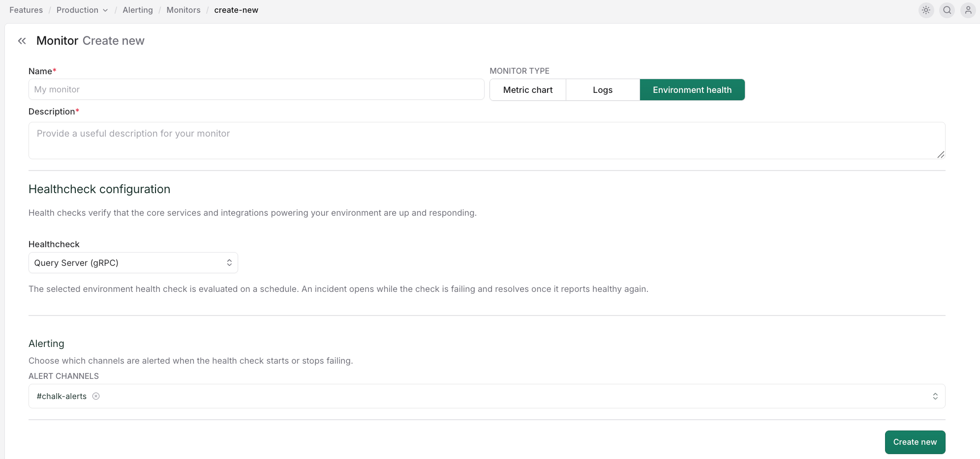Select the Environment health monitor type
This screenshot has width=980, height=459.
[692, 90]
